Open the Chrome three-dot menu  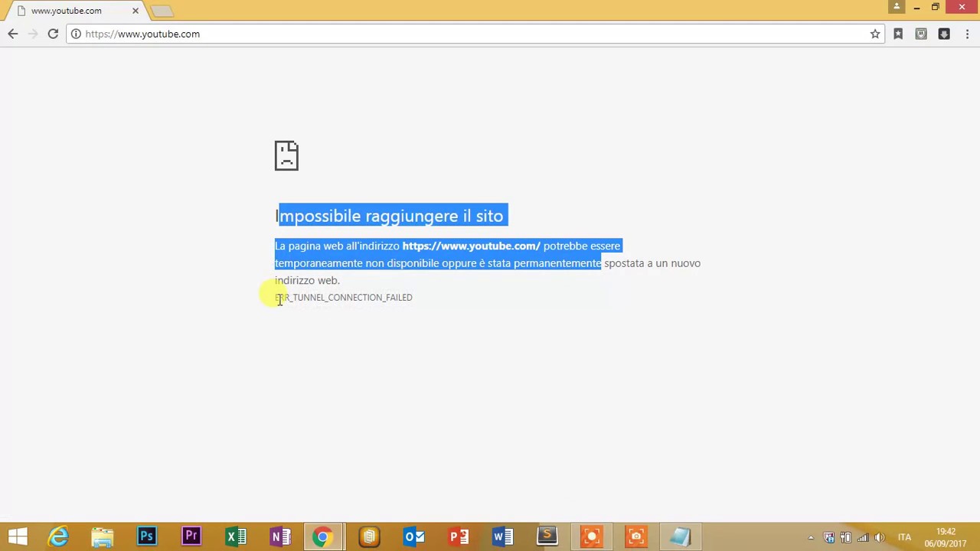click(967, 34)
